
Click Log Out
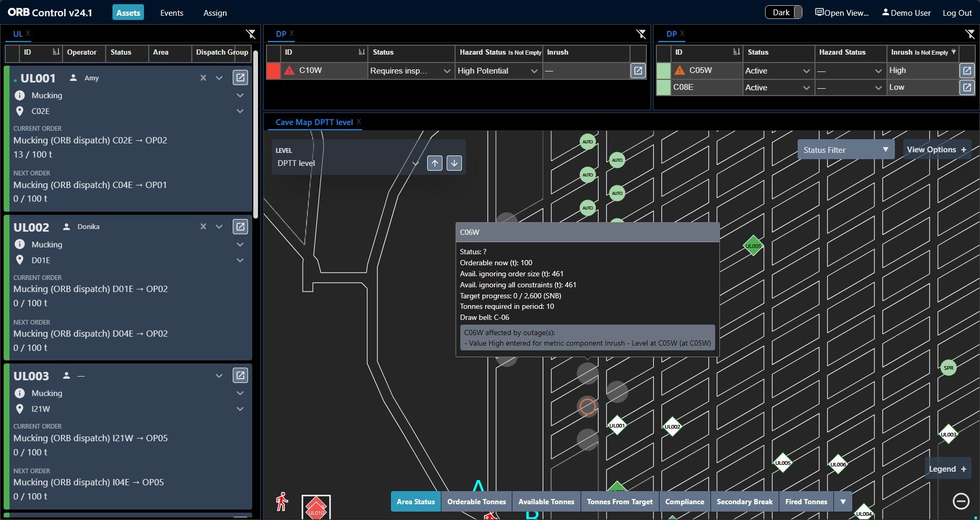click(957, 13)
